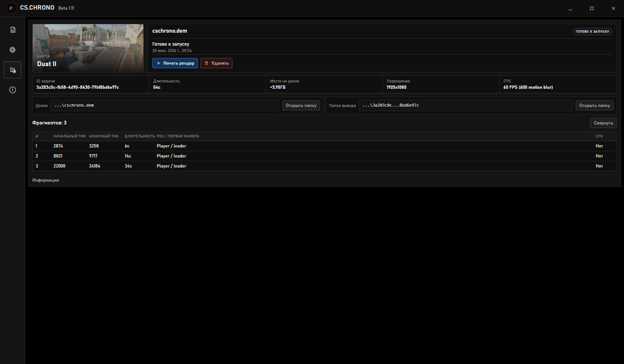Screen dimensions: 624x364
Task: Open the output folder
Action: (x=594, y=105)
